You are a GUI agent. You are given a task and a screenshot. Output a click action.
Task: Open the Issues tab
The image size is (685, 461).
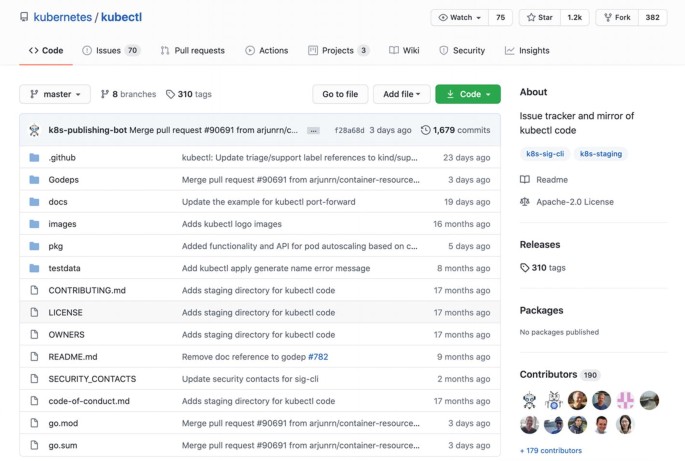click(x=111, y=51)
